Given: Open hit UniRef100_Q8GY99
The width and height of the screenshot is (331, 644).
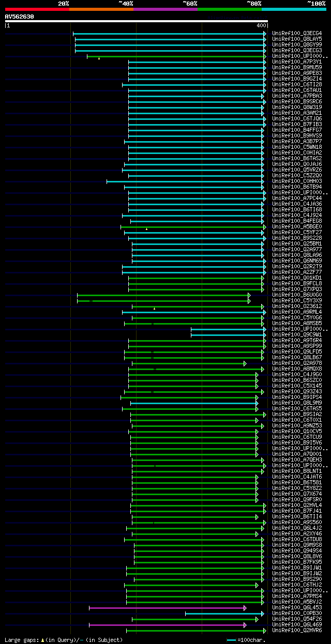Looking at the screenshot, I should tap(297, 45).
